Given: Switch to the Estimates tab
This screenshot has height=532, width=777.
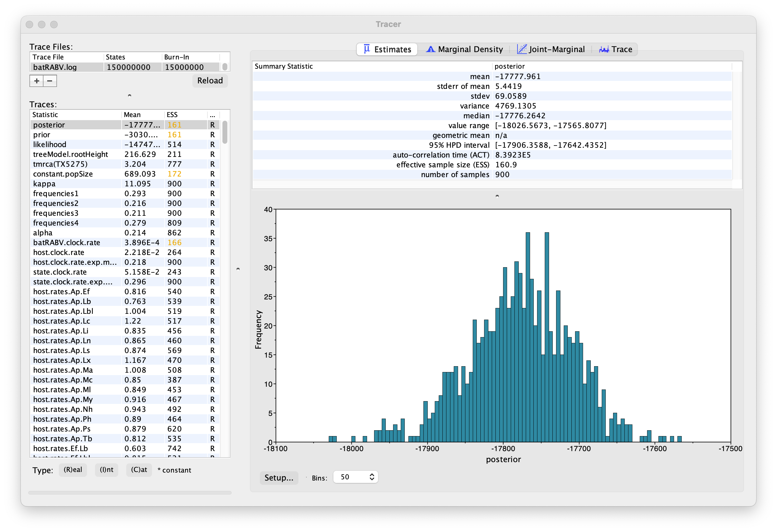Looking at the screenshot, I should pyautogui.click(x=387, y=49).
